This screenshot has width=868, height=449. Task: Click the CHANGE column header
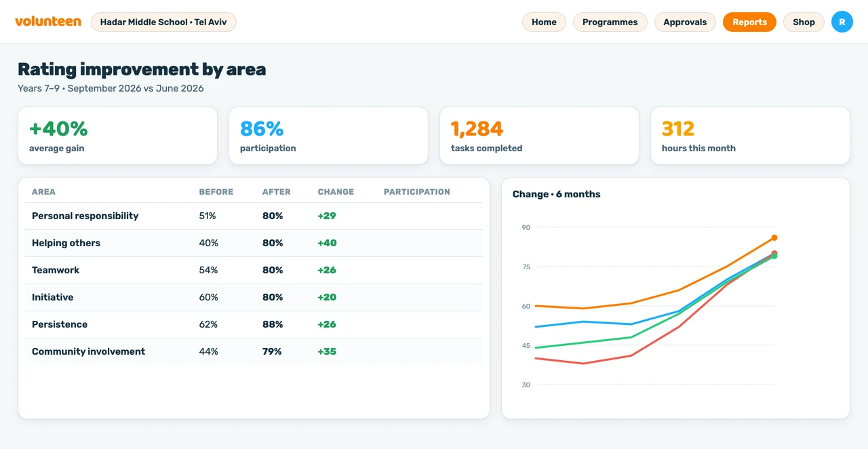[x=336, y=192]
